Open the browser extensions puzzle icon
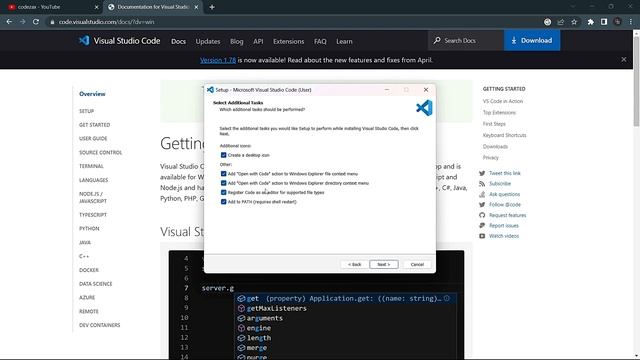 pos(591,22)
